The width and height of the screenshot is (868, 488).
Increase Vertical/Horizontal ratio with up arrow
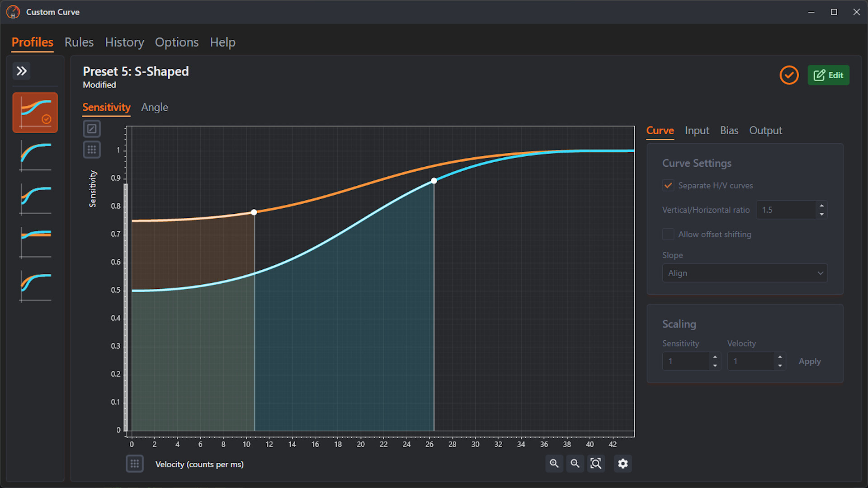click(x=821, y=206)
